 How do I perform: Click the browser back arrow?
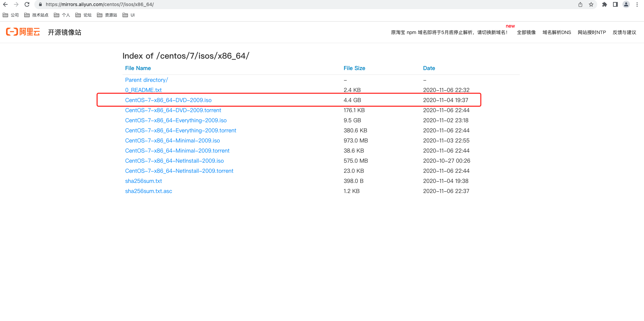pos(5,4)
